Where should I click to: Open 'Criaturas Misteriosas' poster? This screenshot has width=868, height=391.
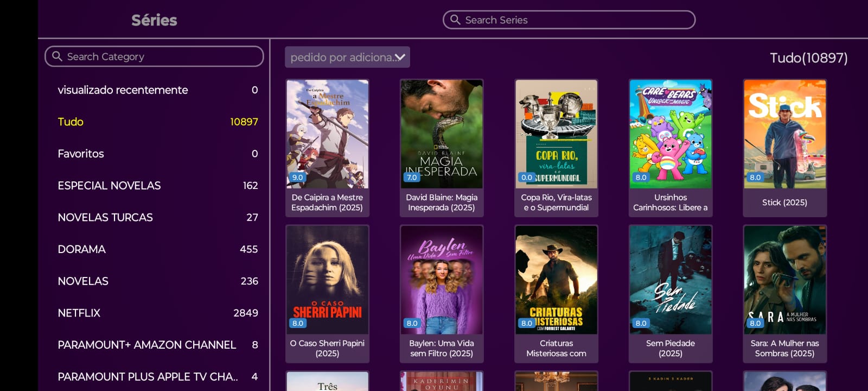coord(556,280)
